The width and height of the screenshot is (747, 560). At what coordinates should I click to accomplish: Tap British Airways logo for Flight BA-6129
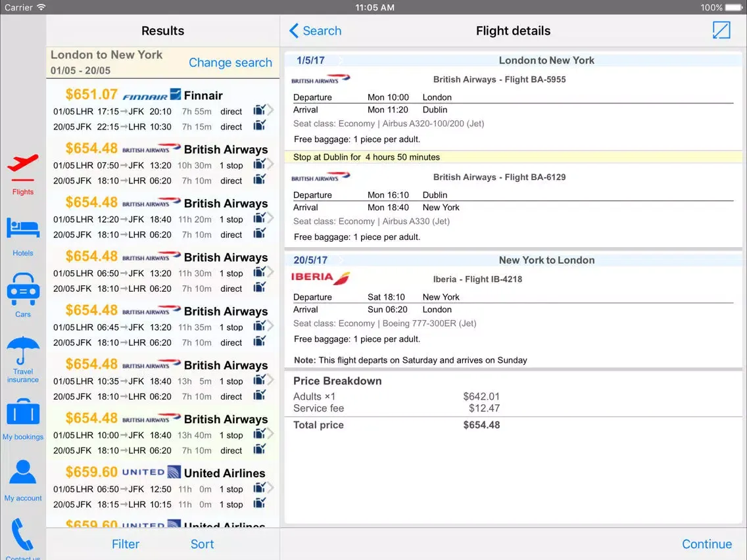tap(320, 177)
